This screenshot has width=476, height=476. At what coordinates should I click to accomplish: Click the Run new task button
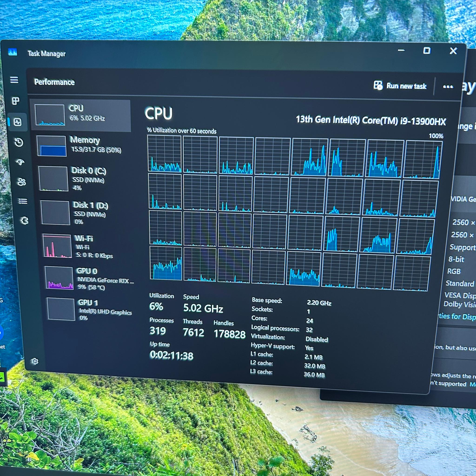click(400, 86)
